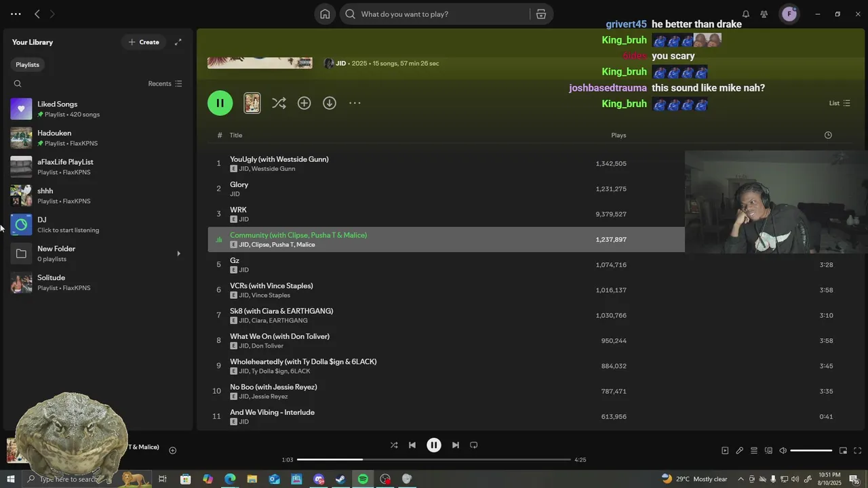868x488 pixels.
Task: Open aFlaxLife PlayList
Action: click(x=97, y=167)
